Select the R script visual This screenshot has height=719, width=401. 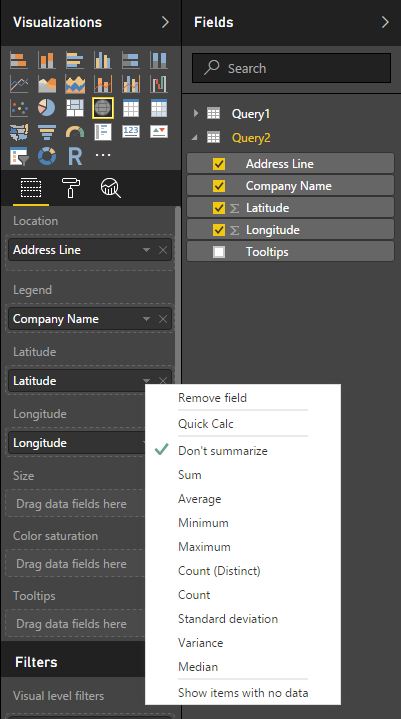click(x=75, y=156)
